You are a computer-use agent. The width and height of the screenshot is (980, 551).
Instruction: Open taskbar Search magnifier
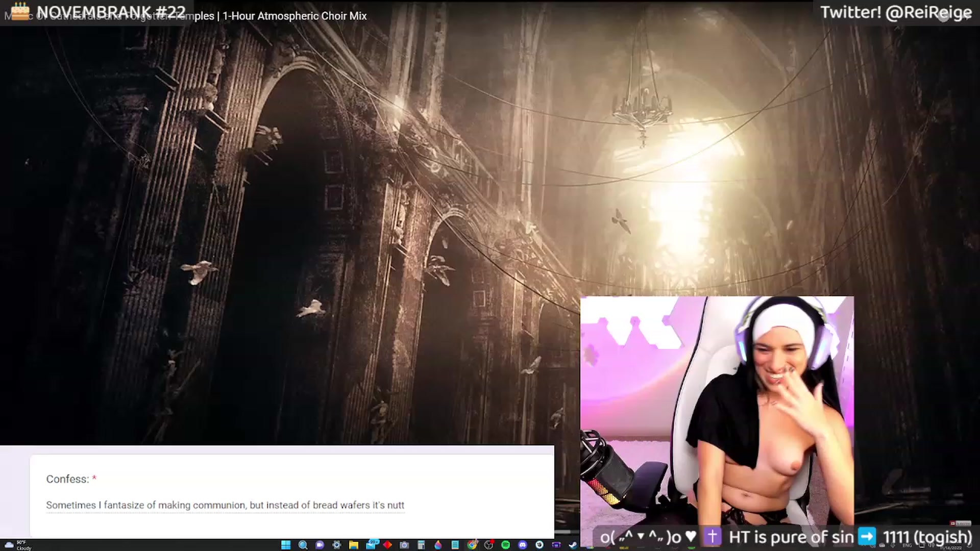click(x=303, y=545)
